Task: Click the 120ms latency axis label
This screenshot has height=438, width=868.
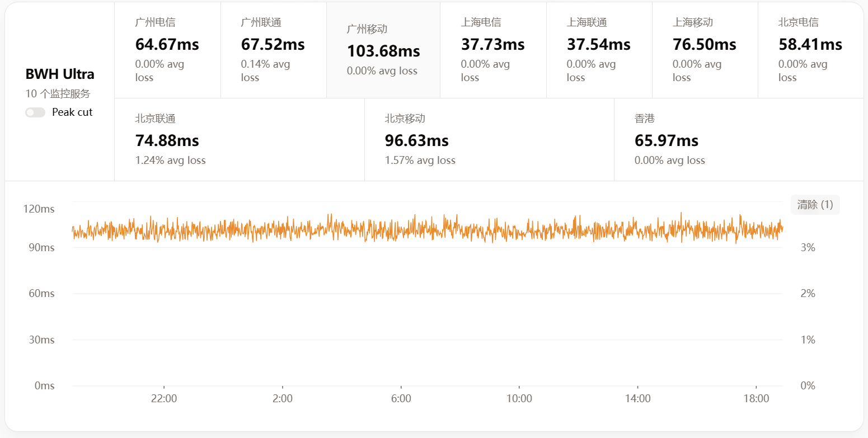Action: [39, 209]
